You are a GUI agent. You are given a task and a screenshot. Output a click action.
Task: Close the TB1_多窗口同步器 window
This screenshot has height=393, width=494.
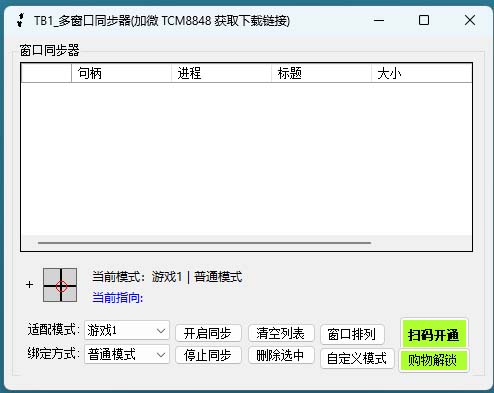click(470, 20)
